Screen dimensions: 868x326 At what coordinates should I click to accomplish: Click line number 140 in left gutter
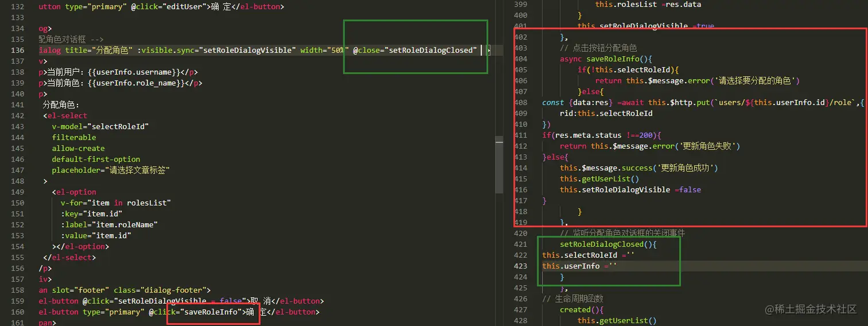[x=17, y=94]
